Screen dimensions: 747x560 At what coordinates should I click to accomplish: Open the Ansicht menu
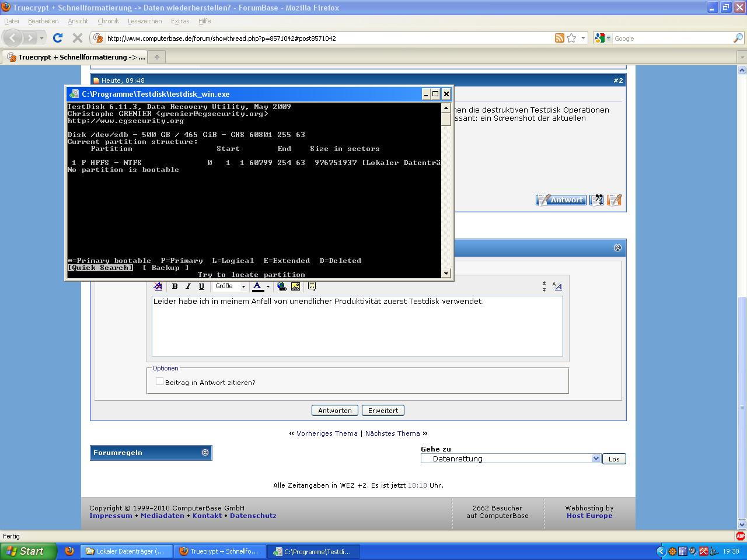[x=78, y=21]
